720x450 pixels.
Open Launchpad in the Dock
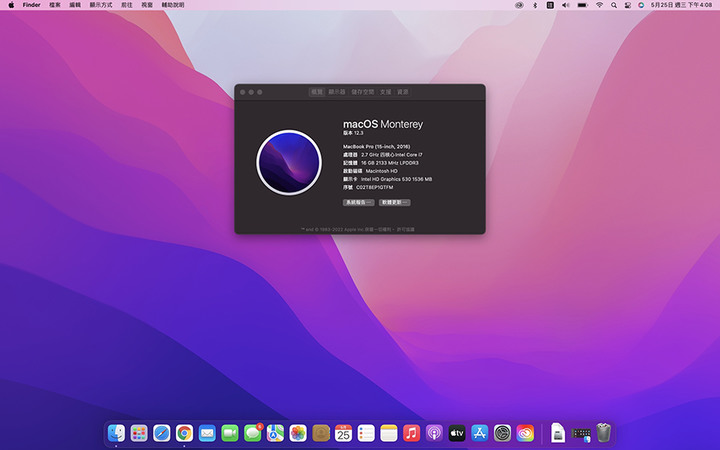point(139,433)
